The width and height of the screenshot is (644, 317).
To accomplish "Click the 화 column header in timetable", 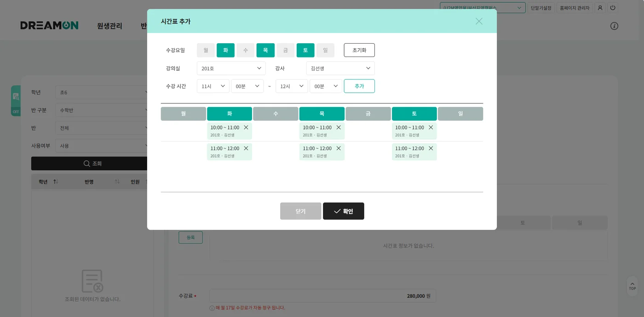I will pos(230,114).
